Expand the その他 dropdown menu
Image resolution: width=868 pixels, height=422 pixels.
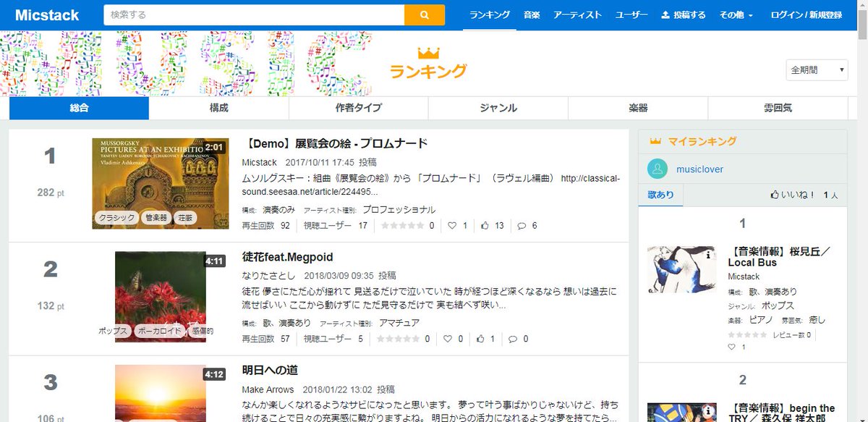[x=736, y=14]
